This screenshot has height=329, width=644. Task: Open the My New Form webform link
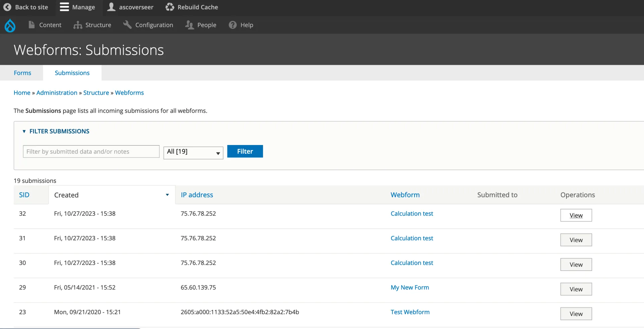(x=410, y=287)
